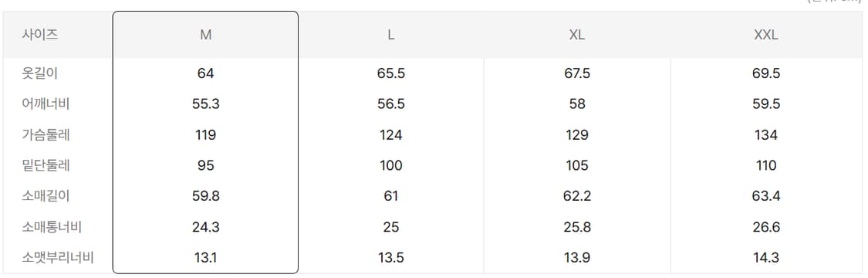This screenshot has width=868, height=278.
Task: Select the XXL size column header
Action: click(766, 35)
